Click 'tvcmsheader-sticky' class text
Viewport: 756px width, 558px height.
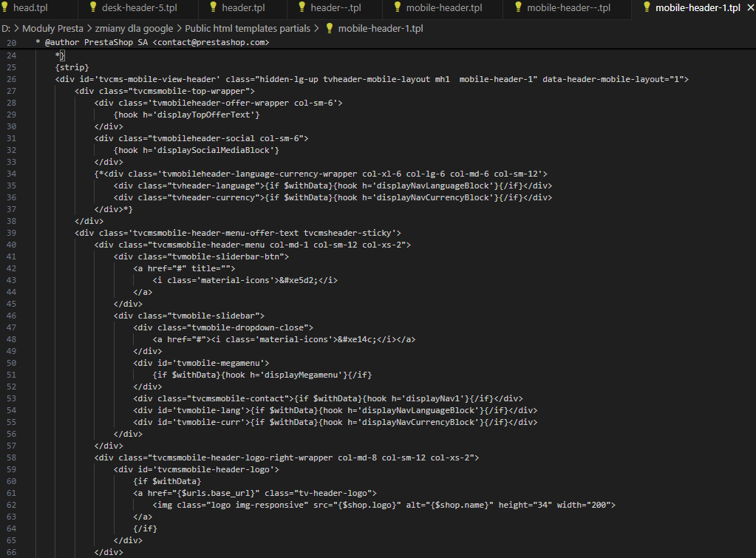point(347,233)
